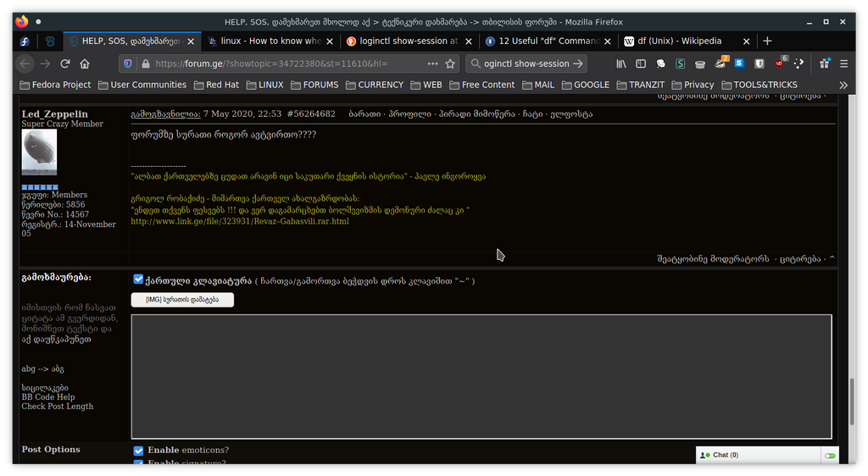Image resolution: width=868 pixels, height=476 pixels.
Task: Show site security padlock info
Action: (146, 64)
